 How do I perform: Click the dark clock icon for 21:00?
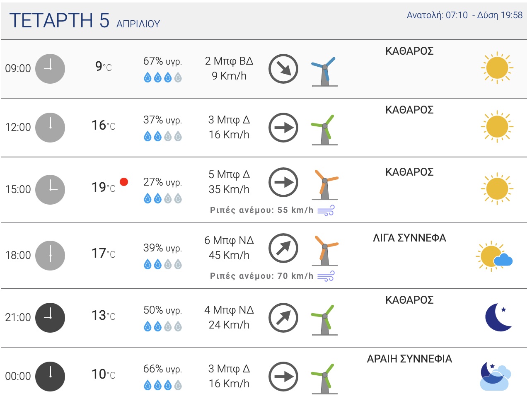click(50, 317)
